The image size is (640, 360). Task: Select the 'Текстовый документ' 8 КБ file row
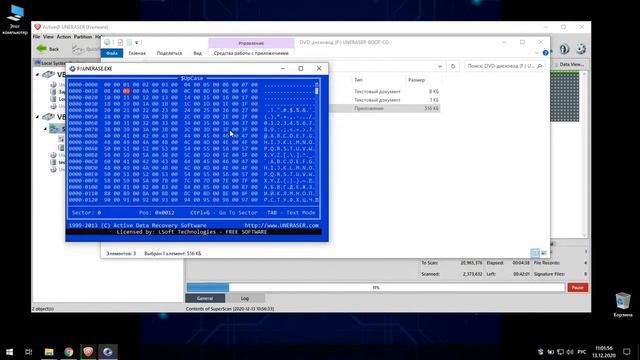point(384,91)
